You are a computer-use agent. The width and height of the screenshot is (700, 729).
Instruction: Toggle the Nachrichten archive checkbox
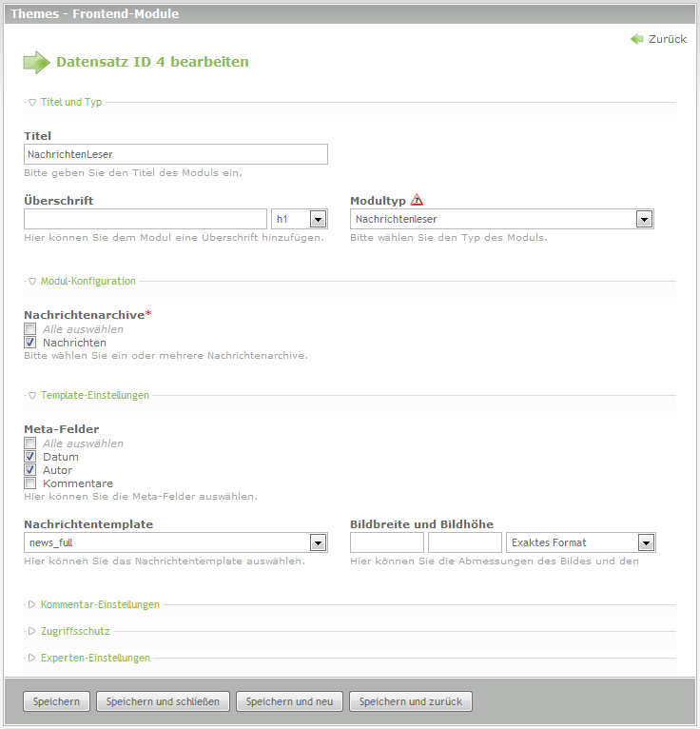point(30,343)
